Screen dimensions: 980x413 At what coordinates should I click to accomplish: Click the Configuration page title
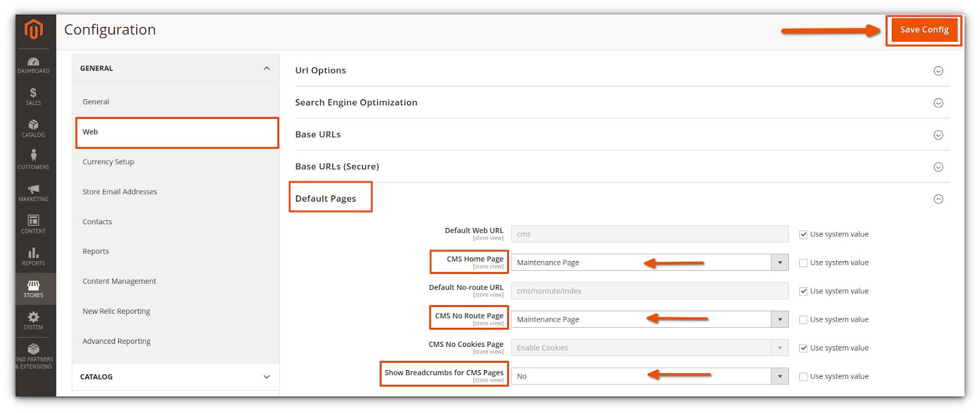pyautogui.click(x=110, y=30)
